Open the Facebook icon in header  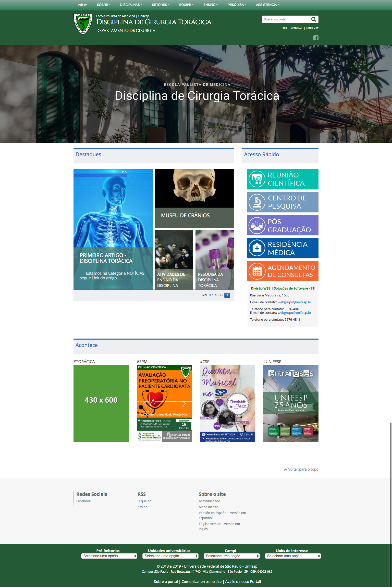[316, 38]
